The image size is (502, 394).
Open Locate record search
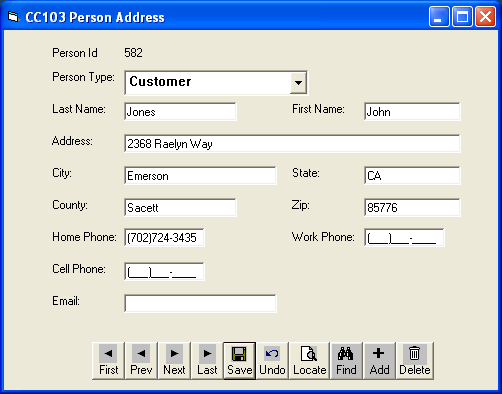309,361
